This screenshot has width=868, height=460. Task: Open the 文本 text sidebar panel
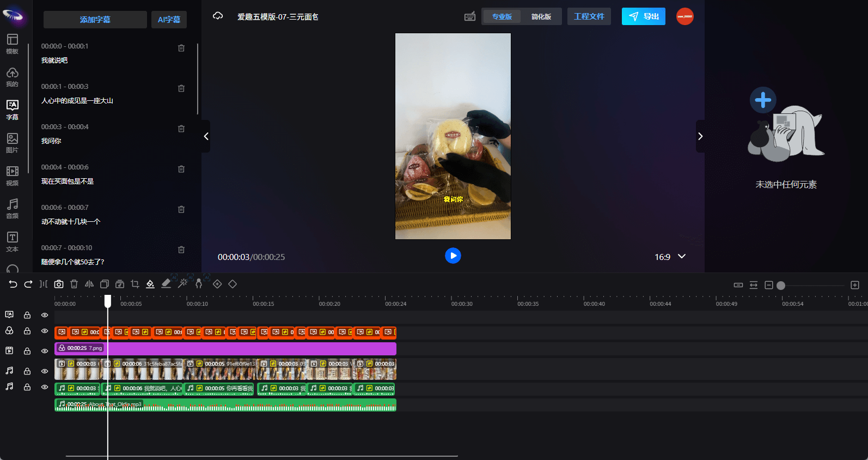(12, 241)
